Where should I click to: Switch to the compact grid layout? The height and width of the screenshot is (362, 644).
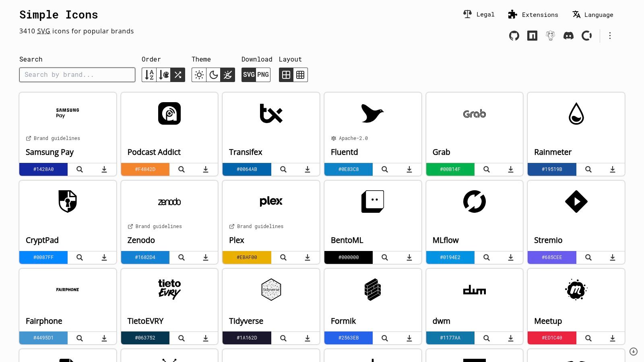[x=300, y=75]
